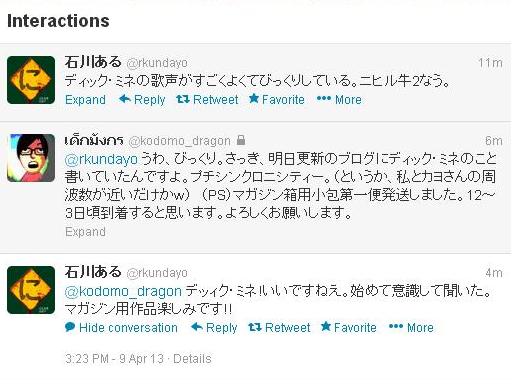Screen dimensions: 517x389
Task: Click the lock icon beside @kodomo_dragon
Action: coord(241,140)
